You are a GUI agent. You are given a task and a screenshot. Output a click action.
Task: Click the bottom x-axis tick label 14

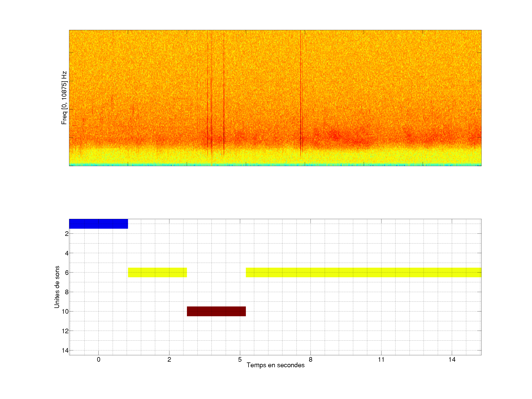[x=452, y=359]
